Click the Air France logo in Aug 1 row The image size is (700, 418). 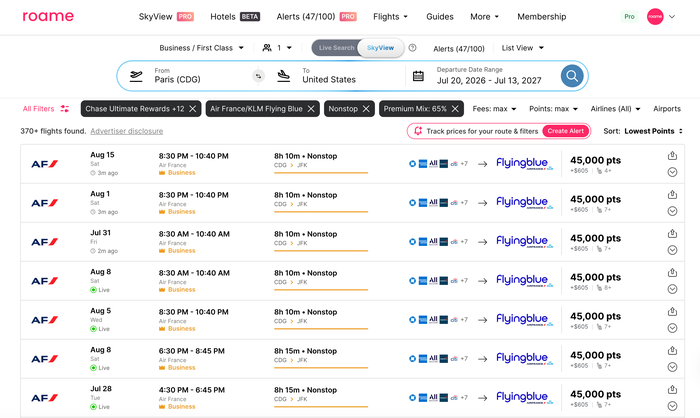click(45, 203)
